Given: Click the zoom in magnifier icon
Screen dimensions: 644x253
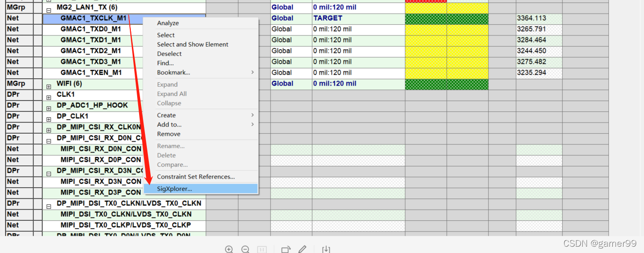Looking at the screenshot, I should click(x=229, y=250).
